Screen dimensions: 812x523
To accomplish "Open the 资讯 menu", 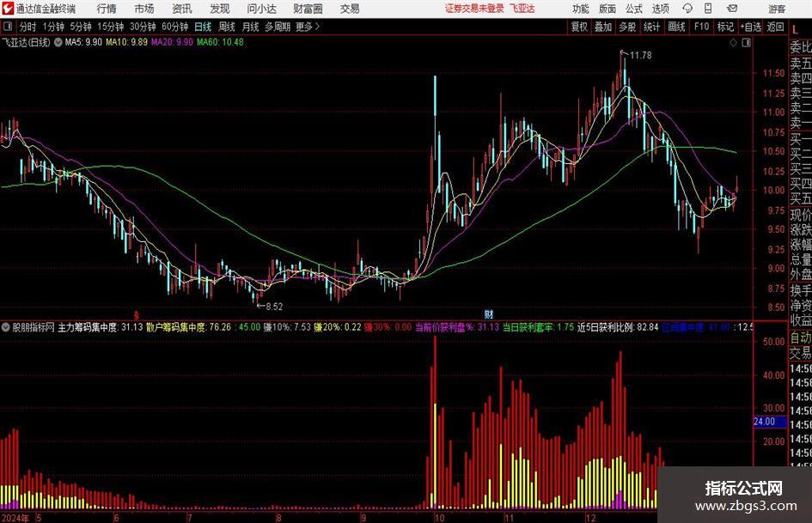I will click(182, 9).
